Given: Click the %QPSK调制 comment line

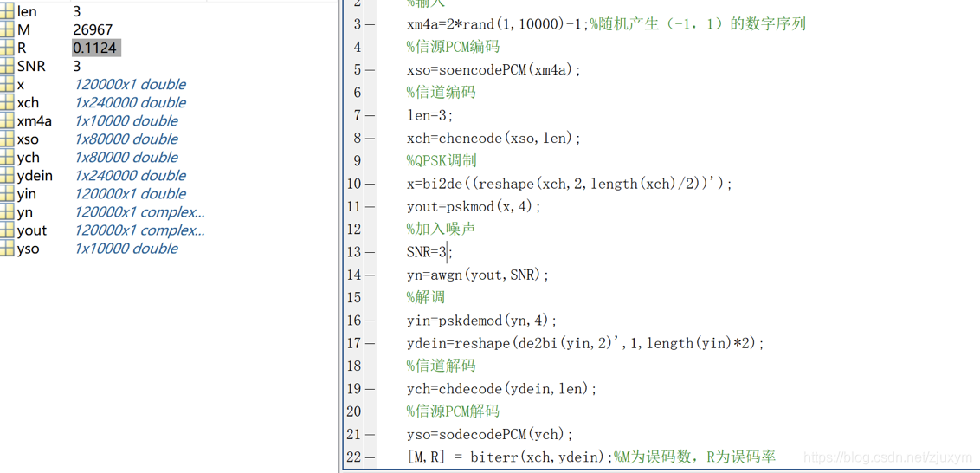Looking at the screenshot, I should (442, 161).
